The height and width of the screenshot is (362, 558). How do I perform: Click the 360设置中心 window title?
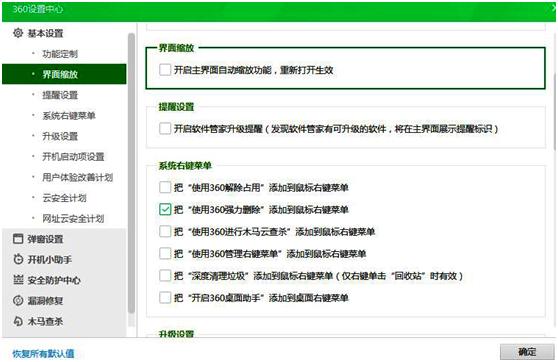[x=38, y=9]
